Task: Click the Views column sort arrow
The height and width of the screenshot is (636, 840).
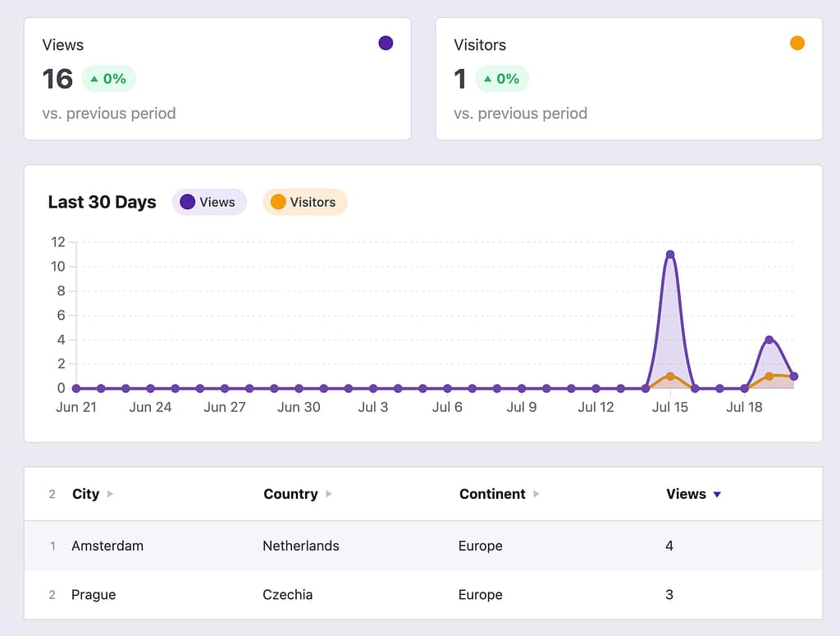Action: (717, 494)
